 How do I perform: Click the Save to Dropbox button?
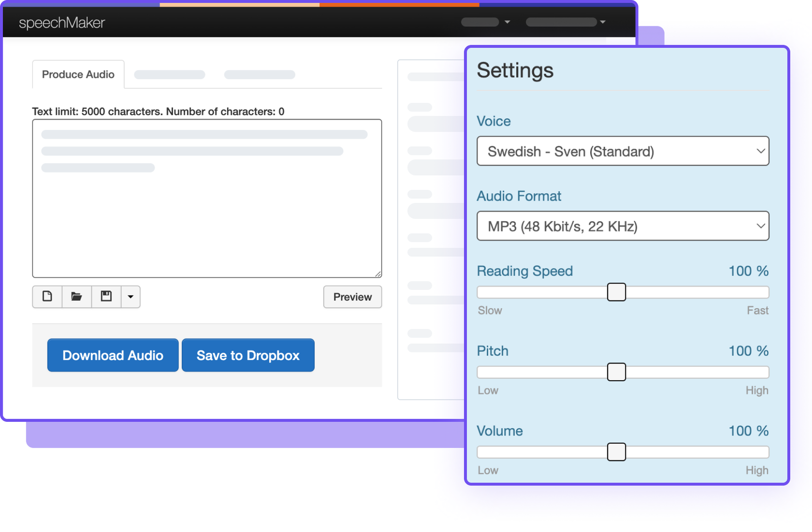point(248,355)
